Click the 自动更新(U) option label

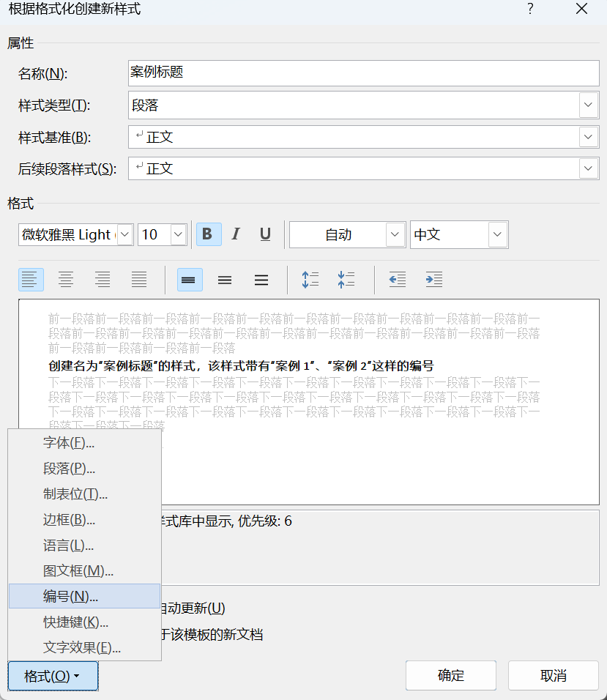point(193,608)
